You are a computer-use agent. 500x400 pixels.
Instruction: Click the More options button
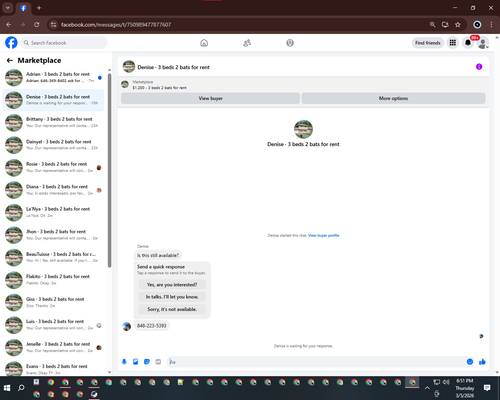[393, 98]
